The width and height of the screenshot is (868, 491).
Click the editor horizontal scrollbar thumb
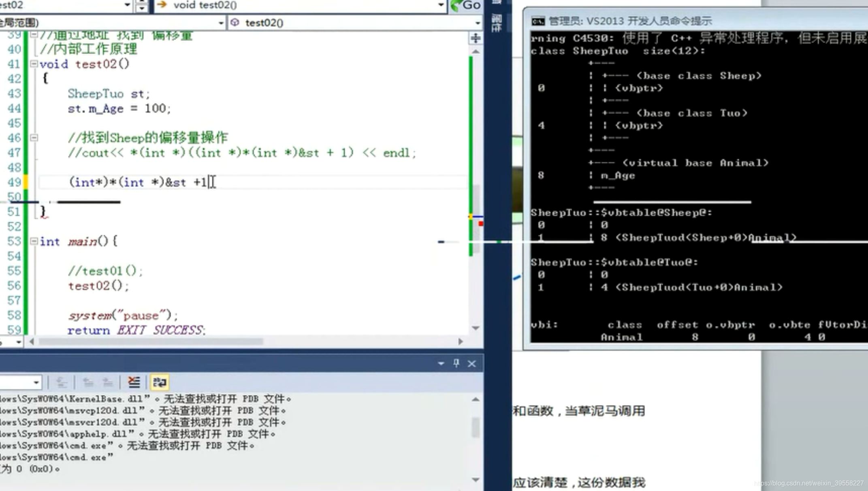(x=151, y=341)
